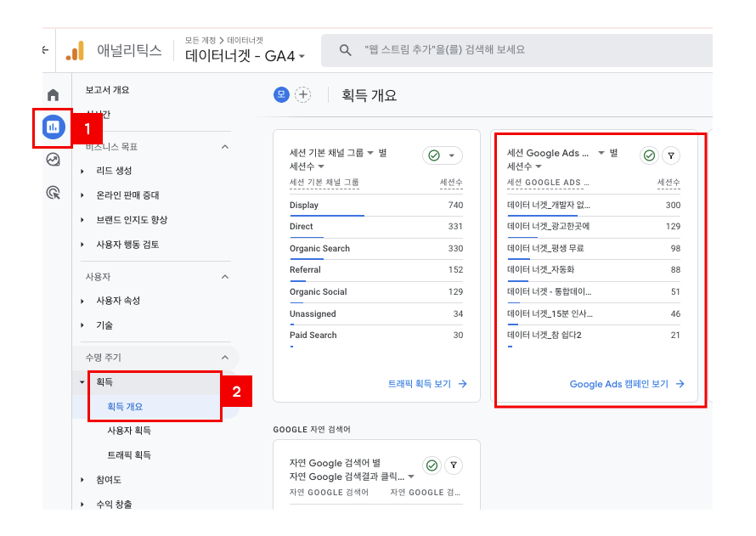Viewport: 756px width, 536px height.
Task: Collapse the 획득 menu group
Action: click(82, 381)
